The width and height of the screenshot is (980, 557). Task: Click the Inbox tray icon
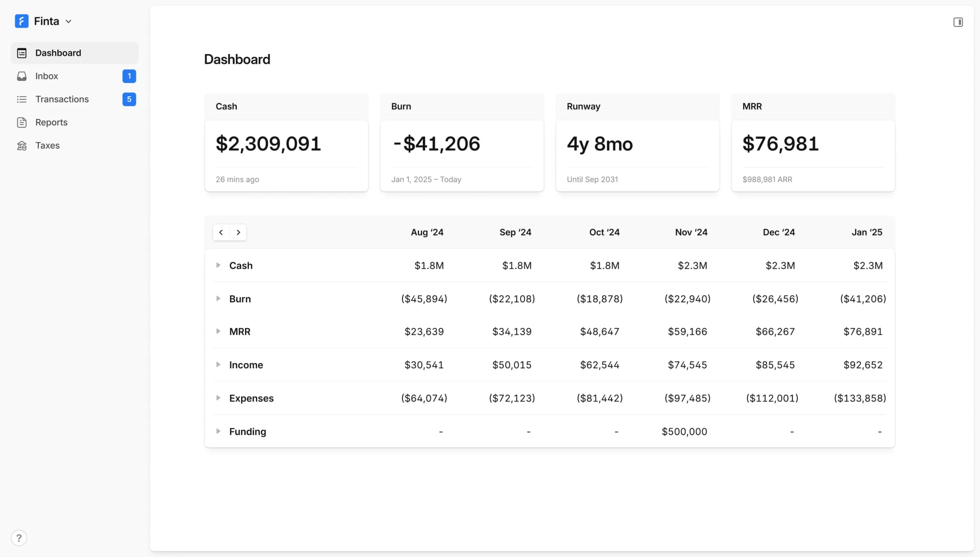(22, 76)
